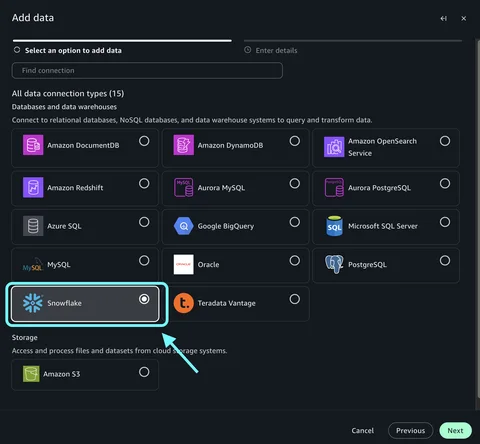480x444 pixels.
Task: Select the Google BigQuery radio button
Action: (295, 222)
